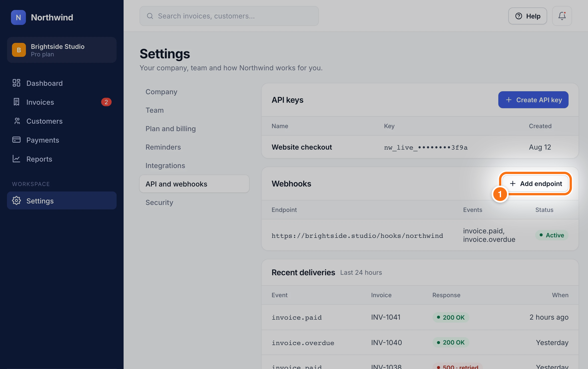Open Website checkout API key row
Screen dimensions: 588x369
[x=420, y=147]
